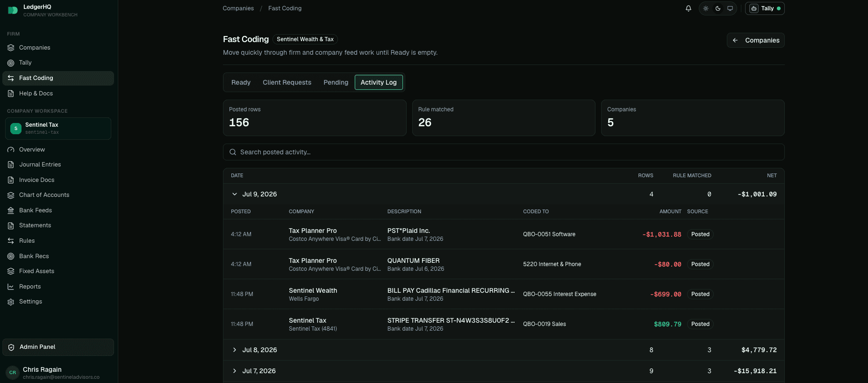The width and height of the screenshot is (868, 383).
Task: Open the Pending tab
Action: [336, 82]
